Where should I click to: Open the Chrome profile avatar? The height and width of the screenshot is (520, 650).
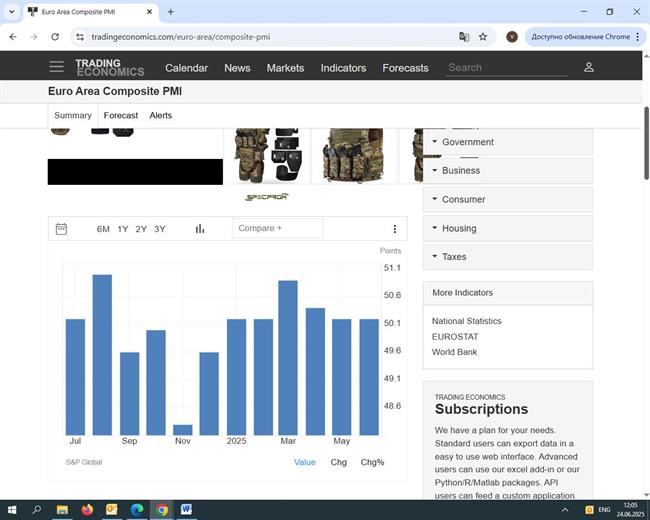tap(512, 37)
